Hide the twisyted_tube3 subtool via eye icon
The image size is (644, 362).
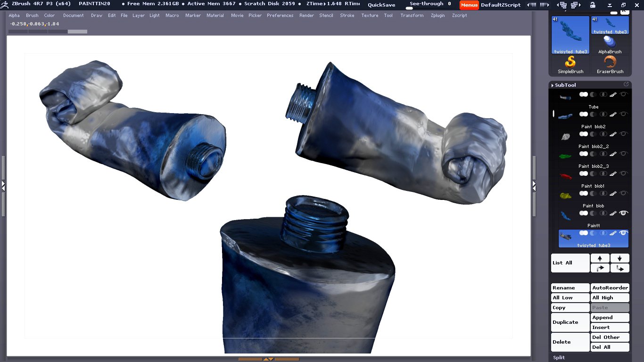pyautogui.click(x=624, y=233)
